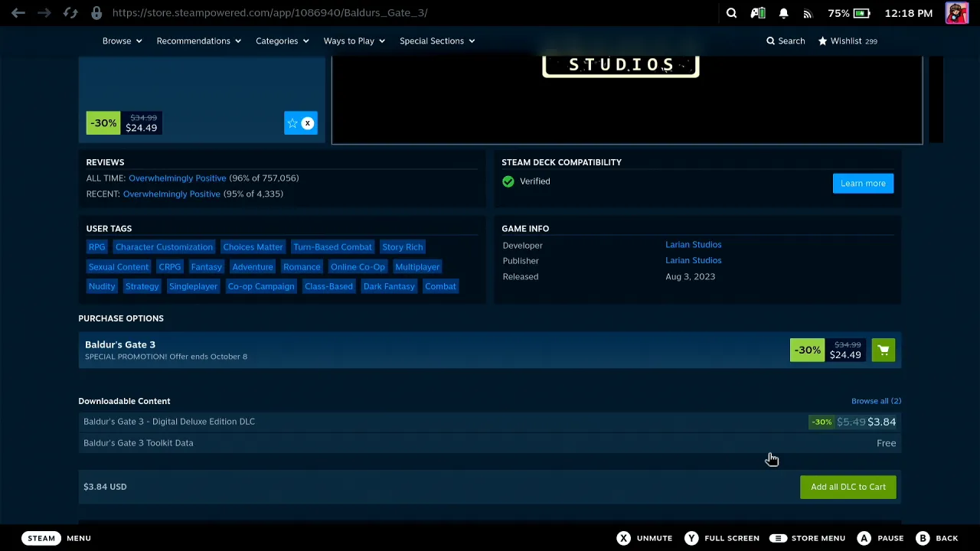The image size is (980, 551).
Task: Expand the Categories dropdown
Action: tap(283, 41)
